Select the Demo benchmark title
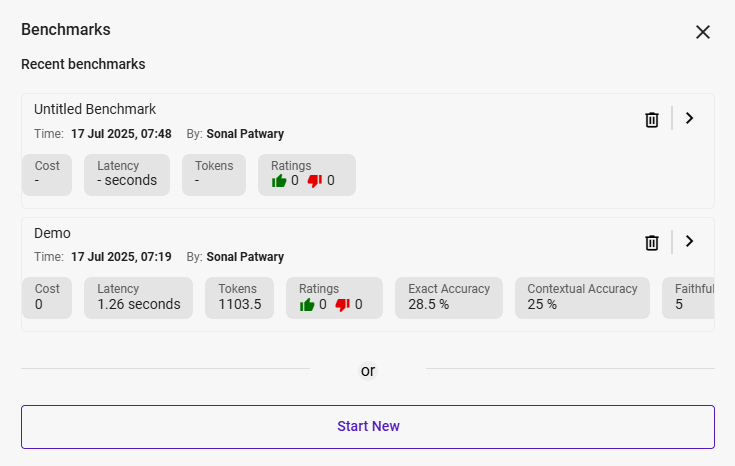735x466 pixels. click(52, 233)
